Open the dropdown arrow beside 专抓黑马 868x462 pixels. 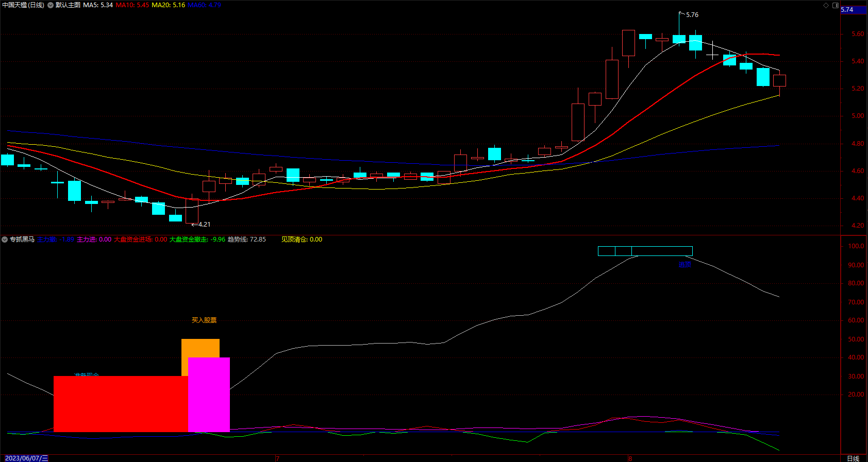(5, 239)
